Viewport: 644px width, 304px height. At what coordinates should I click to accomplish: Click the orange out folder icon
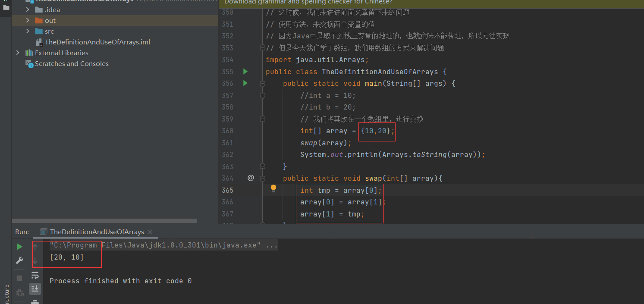[39, 20]
